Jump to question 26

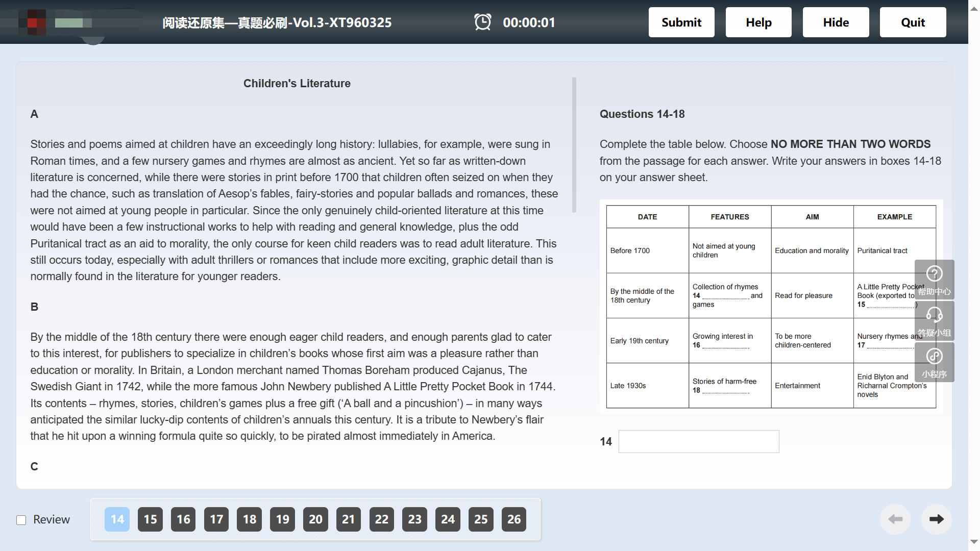(514, 519)
